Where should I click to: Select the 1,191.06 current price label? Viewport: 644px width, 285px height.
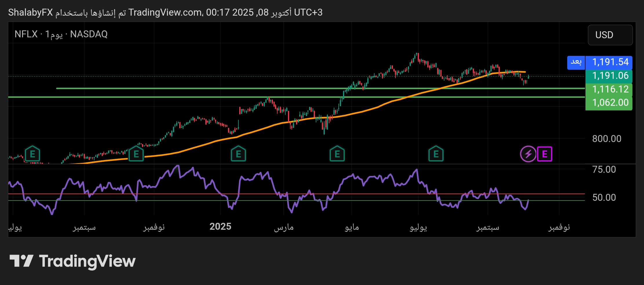[610, 76]
